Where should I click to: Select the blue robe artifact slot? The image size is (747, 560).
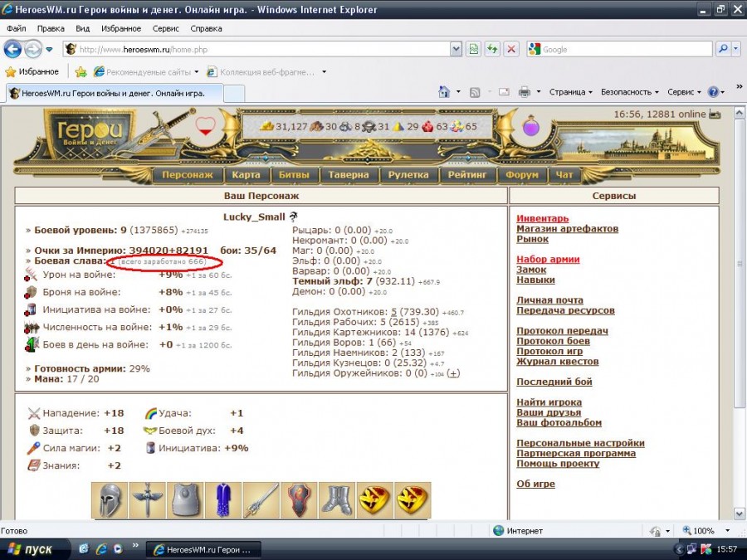point(223,500)
